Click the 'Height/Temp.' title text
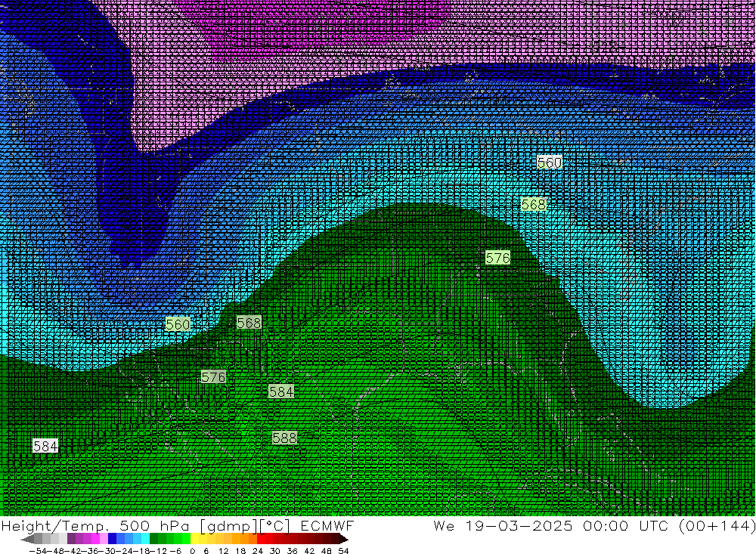 click(x=57, y=525)
